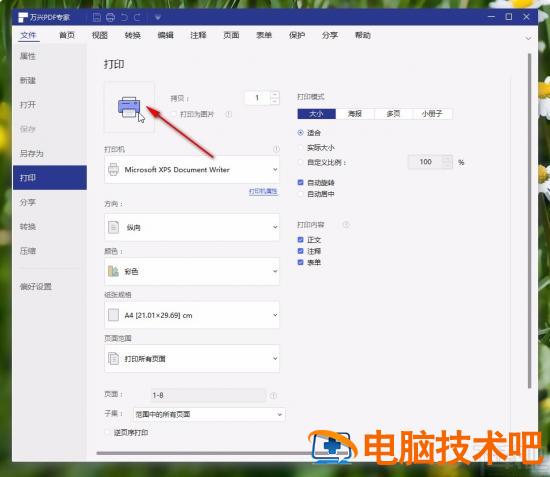The height and width of the screenshot is (477, 550).
Task: Click the 1-8 page range field
Action: pos(208,395)
